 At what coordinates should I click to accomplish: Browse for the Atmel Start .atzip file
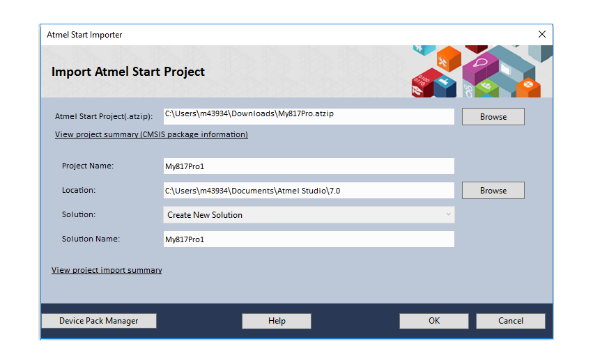click(493, 117)
